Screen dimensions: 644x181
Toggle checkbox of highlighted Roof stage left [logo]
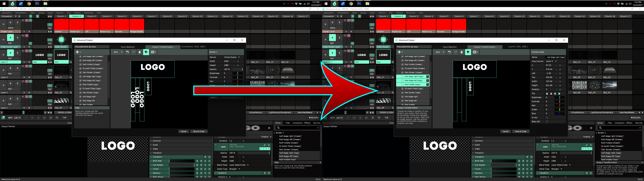coord(402,80)
